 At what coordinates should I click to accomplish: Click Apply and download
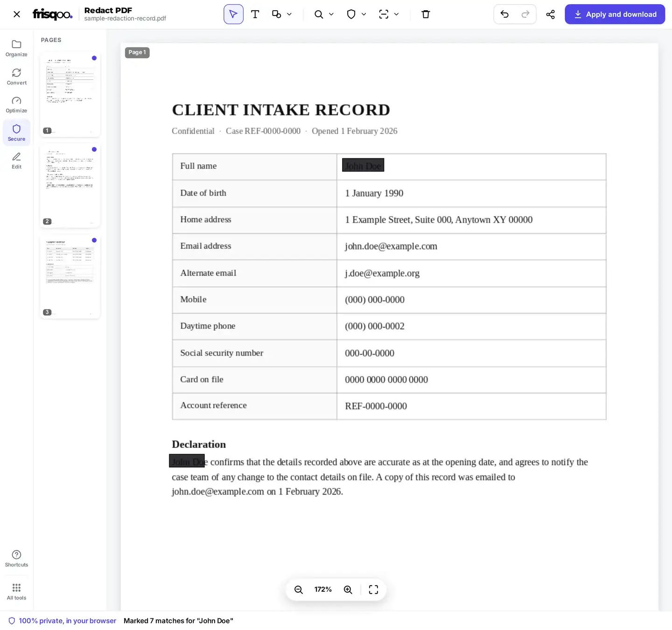615,14
